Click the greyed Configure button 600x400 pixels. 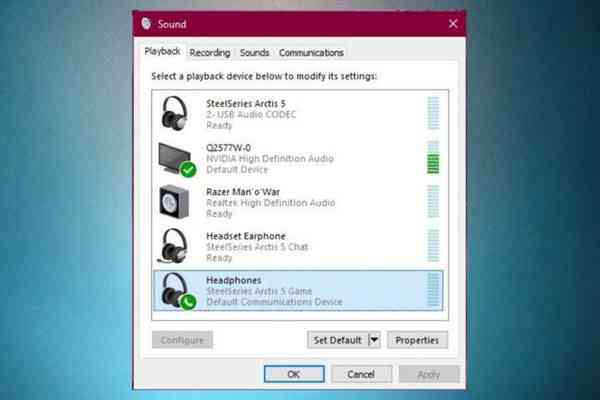(x=182, y=340)
